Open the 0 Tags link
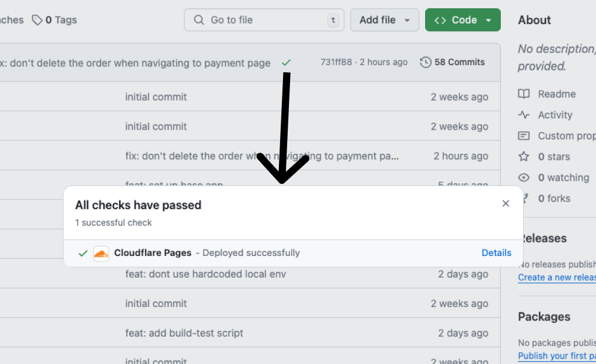The width and height of the screenshot is (596, 364). pyautogui.click(x=61, y=20)
